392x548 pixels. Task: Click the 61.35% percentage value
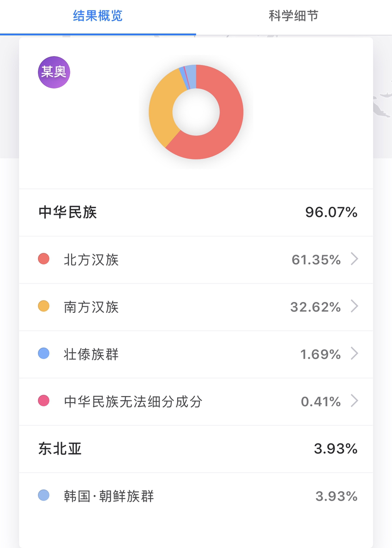pos(316,260)
